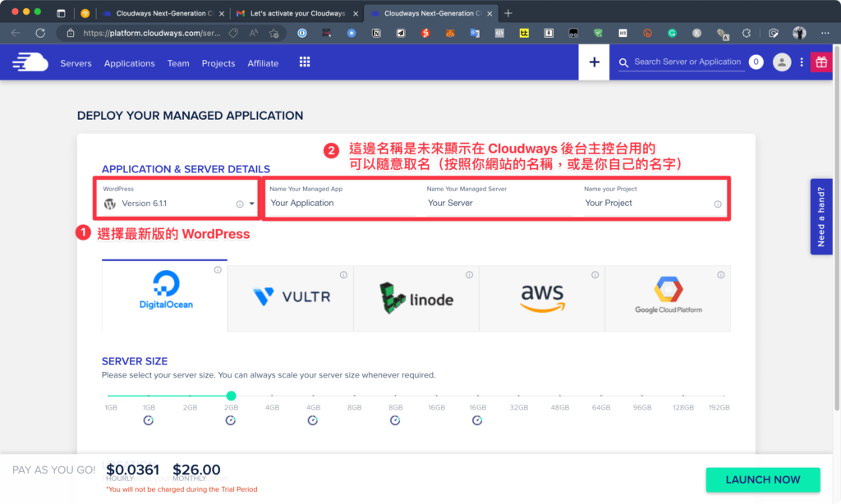Click the browser back arrow
The height and width of the screenshot is (504, 841).
(16, 33)
